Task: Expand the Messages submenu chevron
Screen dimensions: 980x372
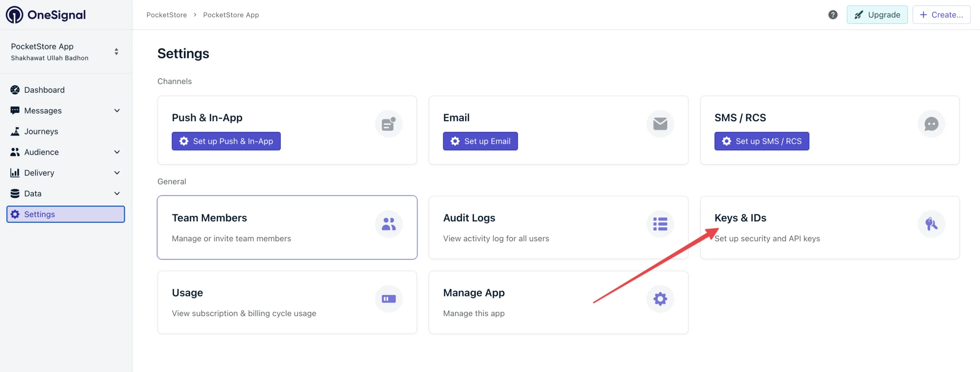Action: click(x=117, y=110)
